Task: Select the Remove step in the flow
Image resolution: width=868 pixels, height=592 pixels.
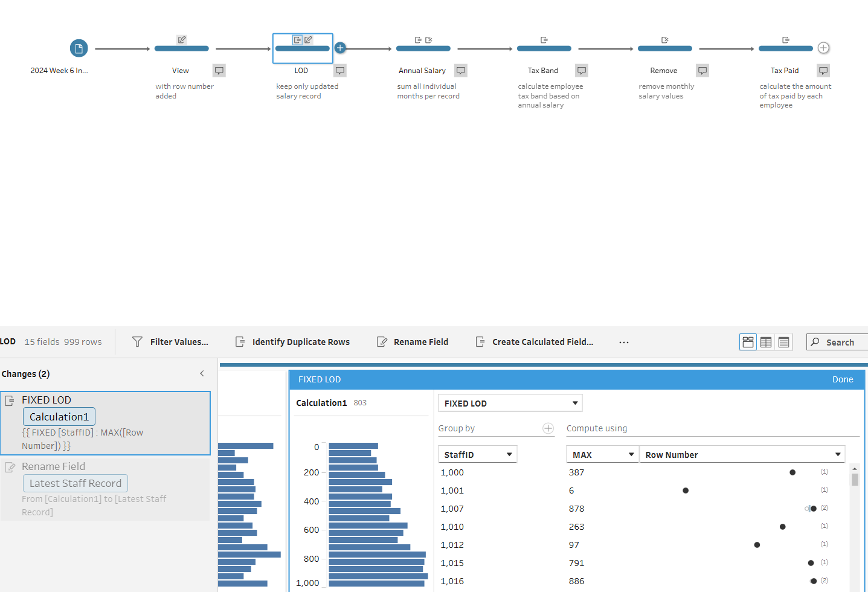Action: 664,48
